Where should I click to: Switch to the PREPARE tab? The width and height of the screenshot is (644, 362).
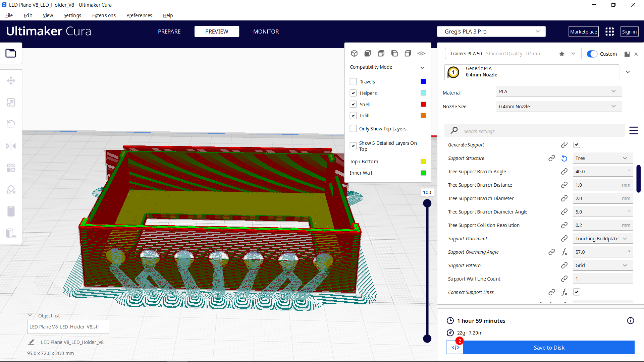[x=169, y=32]
